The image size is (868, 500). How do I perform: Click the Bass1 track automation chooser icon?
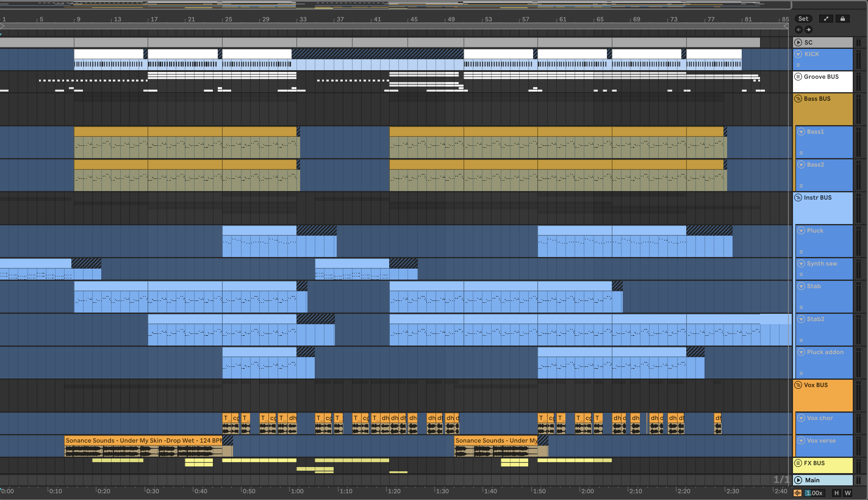click(801, 153)
